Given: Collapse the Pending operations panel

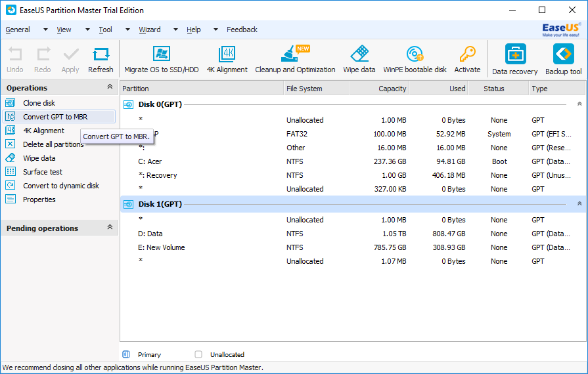Looking at the screenshot, I should (110, 228).
